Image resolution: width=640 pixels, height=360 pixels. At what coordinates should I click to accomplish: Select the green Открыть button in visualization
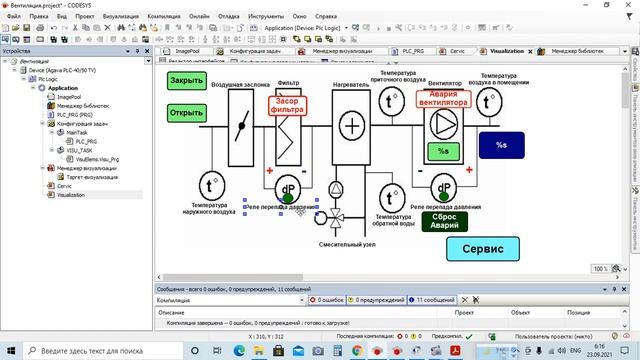(x=187, y=113)
